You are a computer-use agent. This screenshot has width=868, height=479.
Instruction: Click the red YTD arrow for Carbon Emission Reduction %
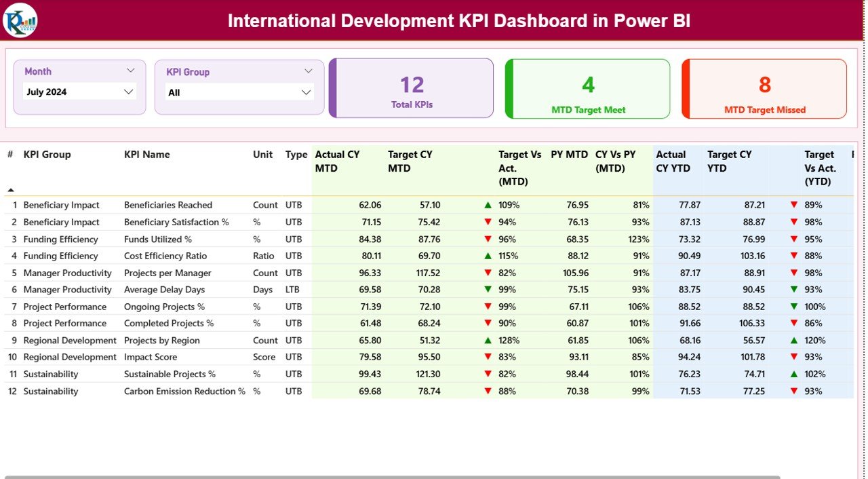[x=795, y=391]
